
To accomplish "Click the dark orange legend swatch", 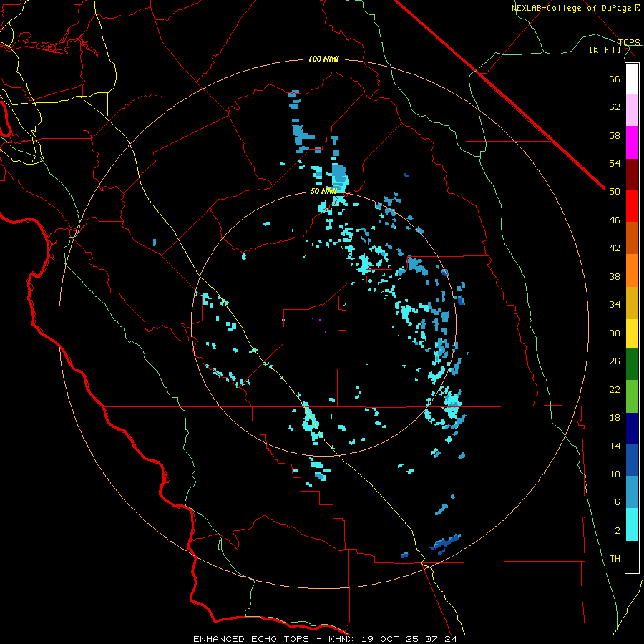I will click(x=632, y=238).
